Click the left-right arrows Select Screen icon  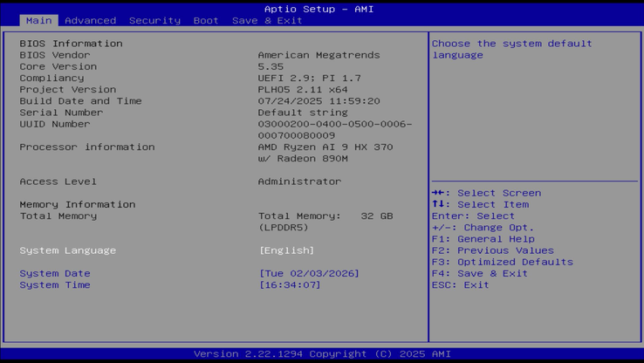pyautogui.click(x=441, y=193)
